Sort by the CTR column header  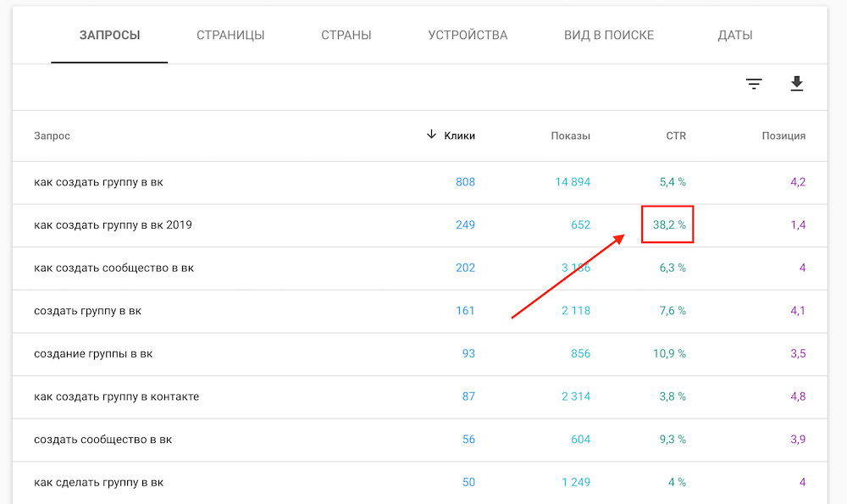pos(676,135)
